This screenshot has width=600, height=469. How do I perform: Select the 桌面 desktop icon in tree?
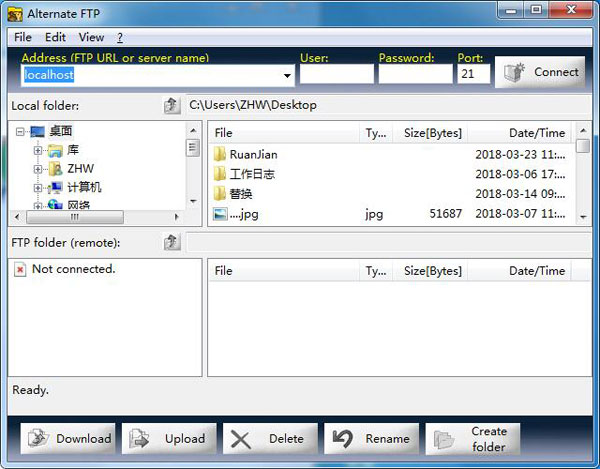coord(38,132)
